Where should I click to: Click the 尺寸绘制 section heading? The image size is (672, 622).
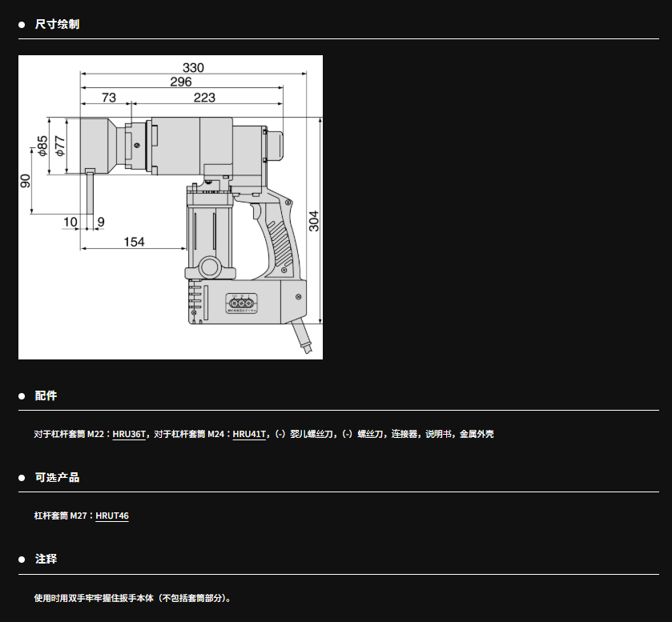coord(57,24)
